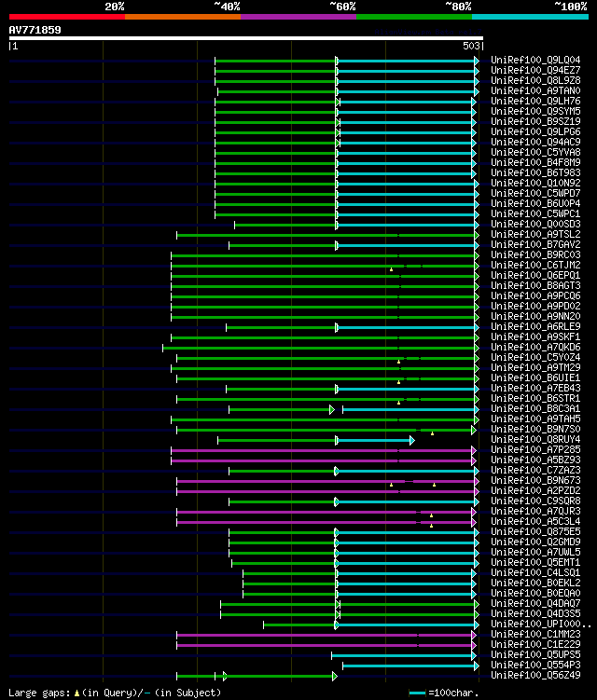The height and width of the screenshot is (700, 597).
Task: Open hit UniRef100_B6U0P4
Action: [x=535, y=203]
